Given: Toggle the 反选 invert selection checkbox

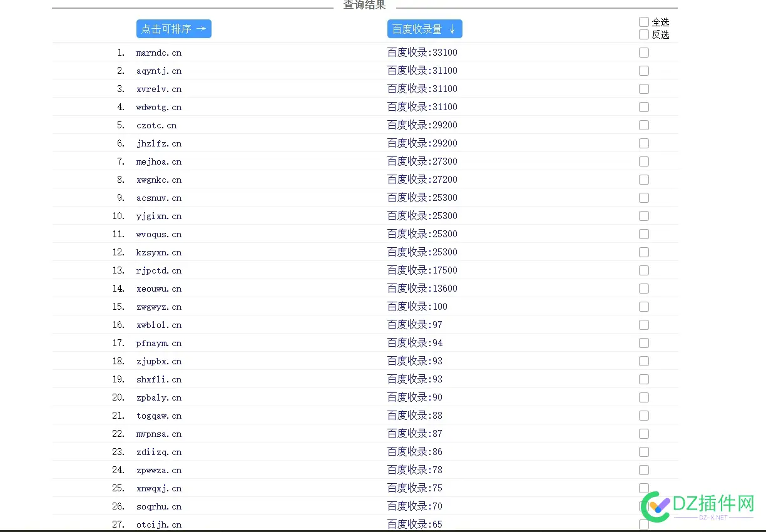Looking at the screenshot, I should coord(644,34).
